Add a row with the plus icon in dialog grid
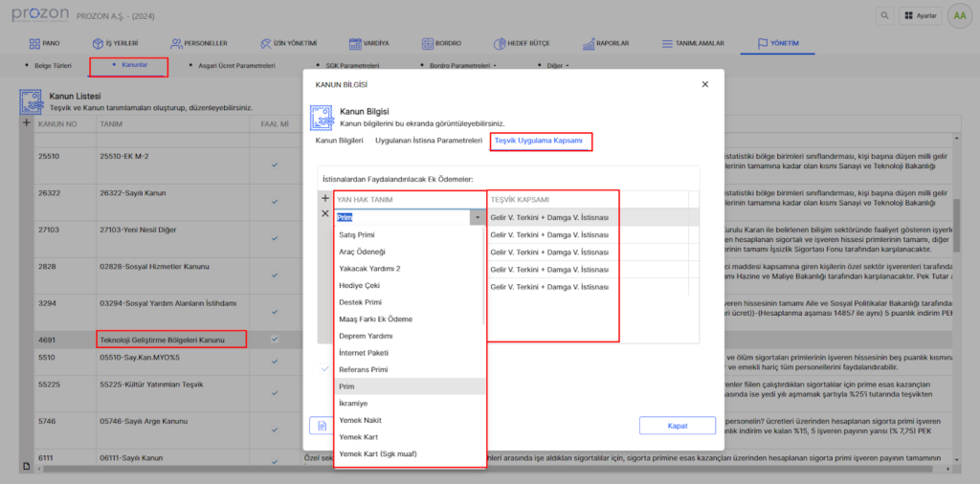Image resolution: width=980 pixels, height=484 pixels. coord(325,199)
